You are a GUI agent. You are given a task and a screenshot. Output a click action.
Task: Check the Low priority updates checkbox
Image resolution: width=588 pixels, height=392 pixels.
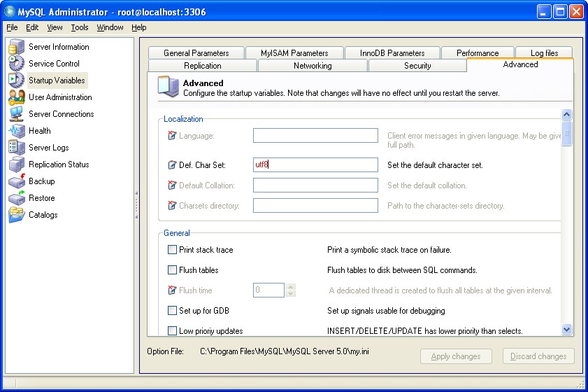(172, 331)
